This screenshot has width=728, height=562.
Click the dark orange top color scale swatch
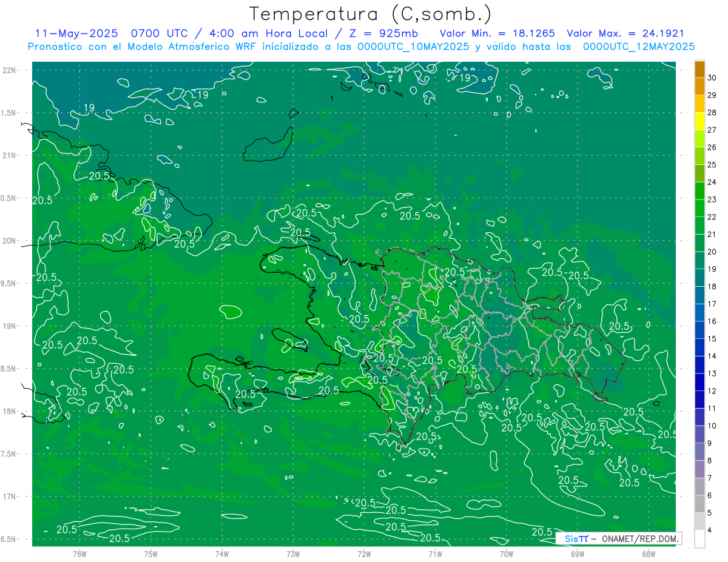pyautogui.click(x=699, y=70)
